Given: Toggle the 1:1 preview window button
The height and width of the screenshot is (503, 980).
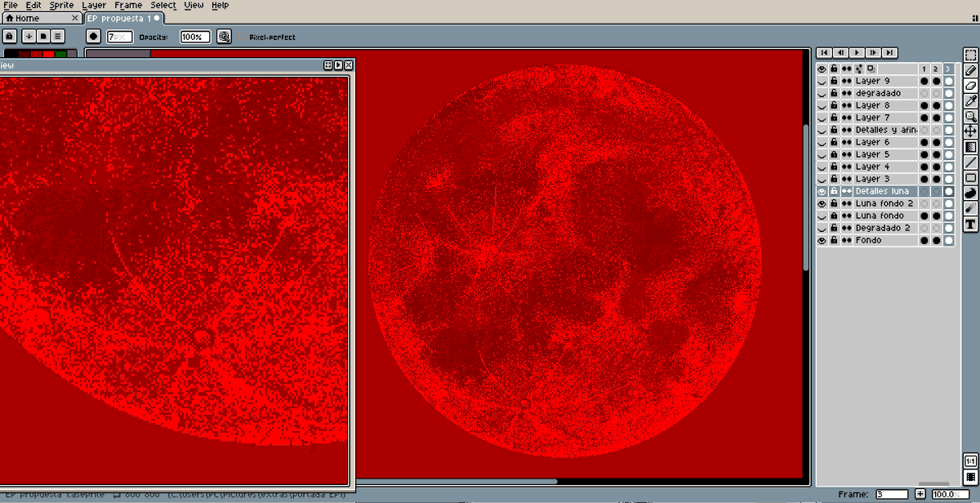Looking at the screenshot, I should point(971,461).
